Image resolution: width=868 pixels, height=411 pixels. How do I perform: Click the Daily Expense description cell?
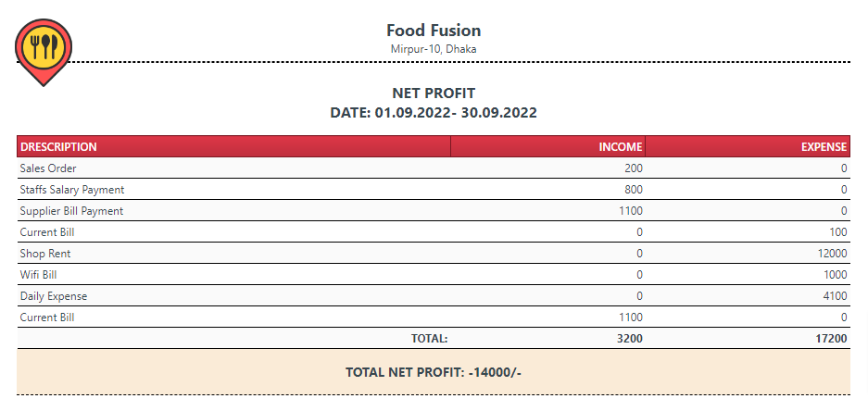233,296
